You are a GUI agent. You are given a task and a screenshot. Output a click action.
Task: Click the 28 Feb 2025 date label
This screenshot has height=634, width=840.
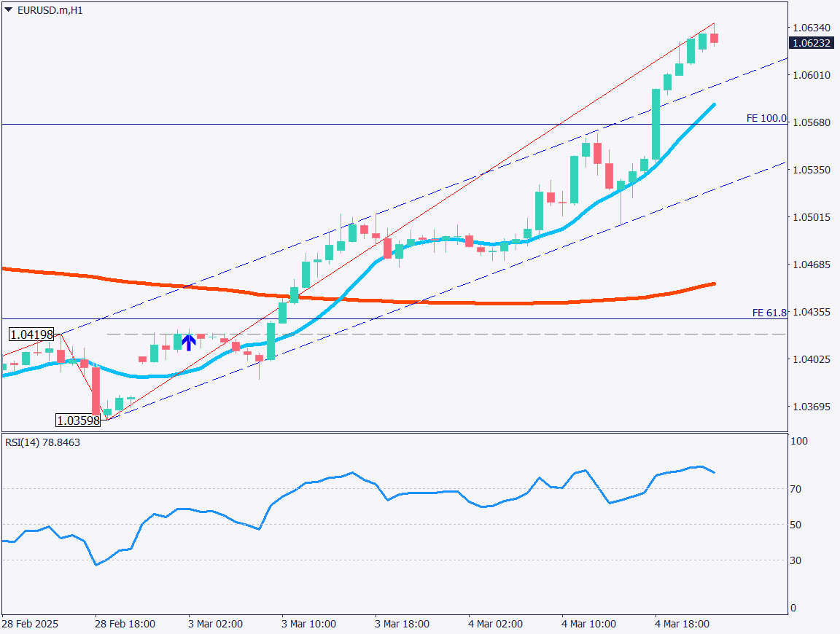(30, 625)
